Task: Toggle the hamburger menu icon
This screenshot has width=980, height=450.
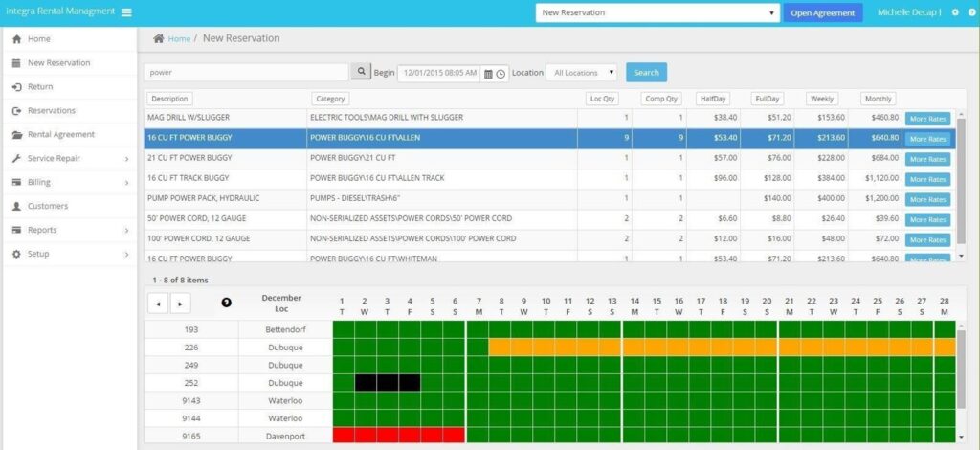Action: [x=126, y=11]
